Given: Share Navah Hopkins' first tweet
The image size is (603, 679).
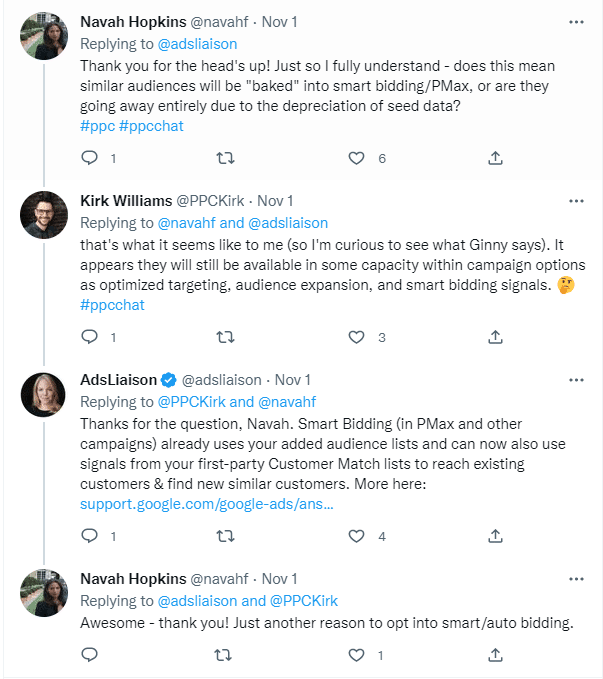Looking at the screenshot, I should click(x=495, y=158).
